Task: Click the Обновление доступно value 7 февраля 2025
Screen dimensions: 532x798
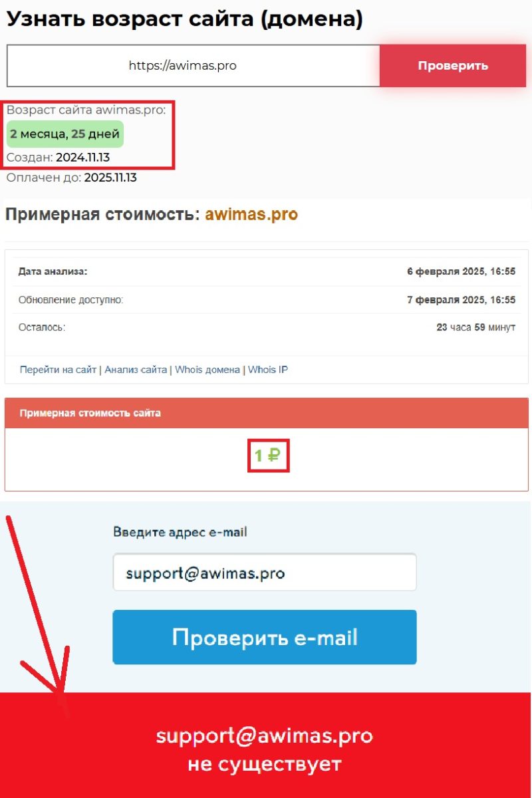Action: coord(461,300)
